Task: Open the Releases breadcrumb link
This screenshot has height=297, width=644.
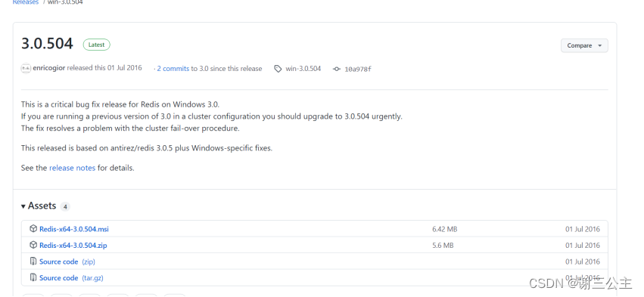Action: pyautogui.click(x=26, y=2)
